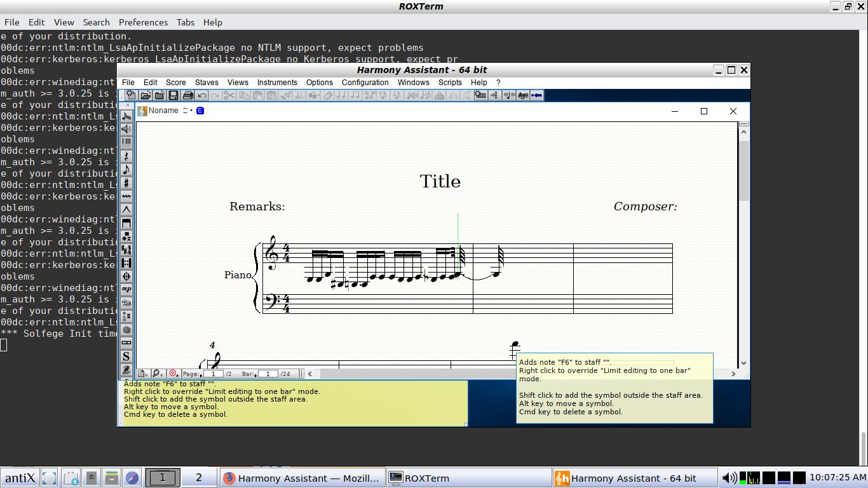Select the pedal marking palette icon
This screenshot has width=868, height=488.
tap(126, 303)
